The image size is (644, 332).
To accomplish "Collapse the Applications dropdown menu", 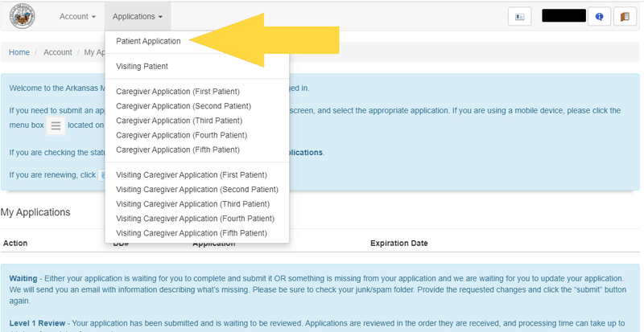I will click(138, 16).
